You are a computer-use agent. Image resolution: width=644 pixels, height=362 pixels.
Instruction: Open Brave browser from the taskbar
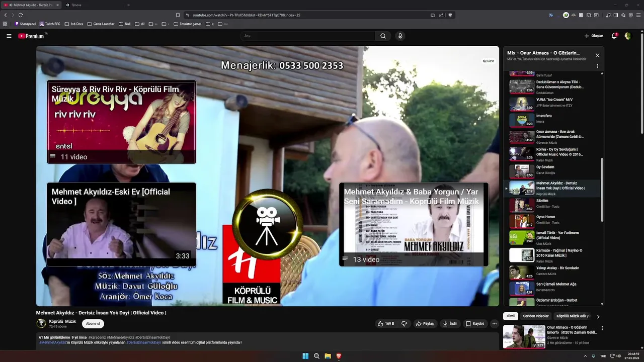pos(339,356)
